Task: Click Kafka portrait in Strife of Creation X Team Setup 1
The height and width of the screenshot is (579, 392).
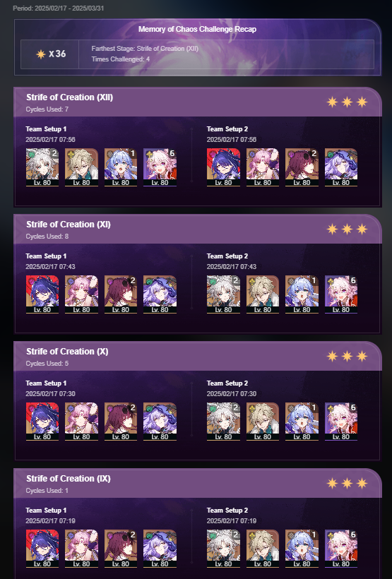Action: pos(121,421)
